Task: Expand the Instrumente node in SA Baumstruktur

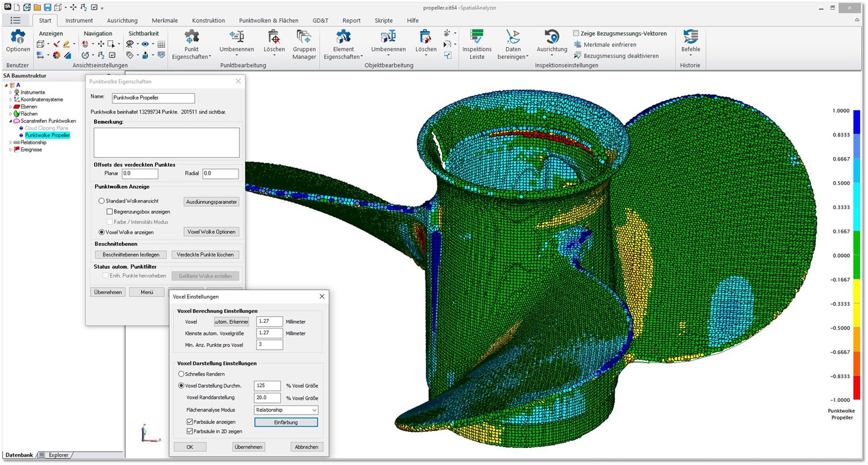Action: click(x=10, y=92)
